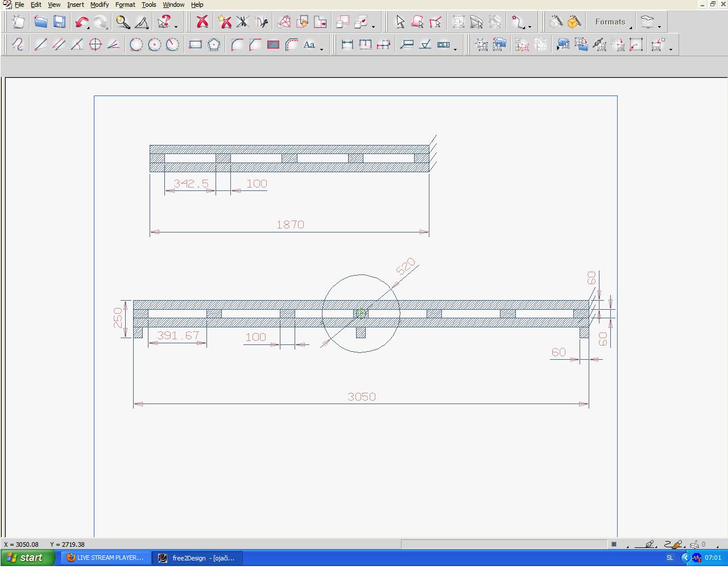The width and height of the screenshot is (728, 582).
Task: Select the 1870 dimension text
Action: (290, 225)
